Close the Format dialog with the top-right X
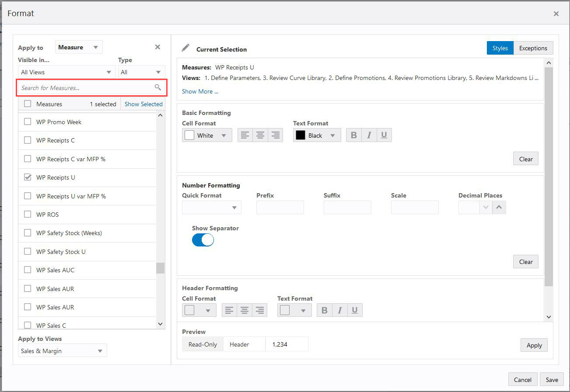Viewport: 570px width, 392px height. point(556,14)
